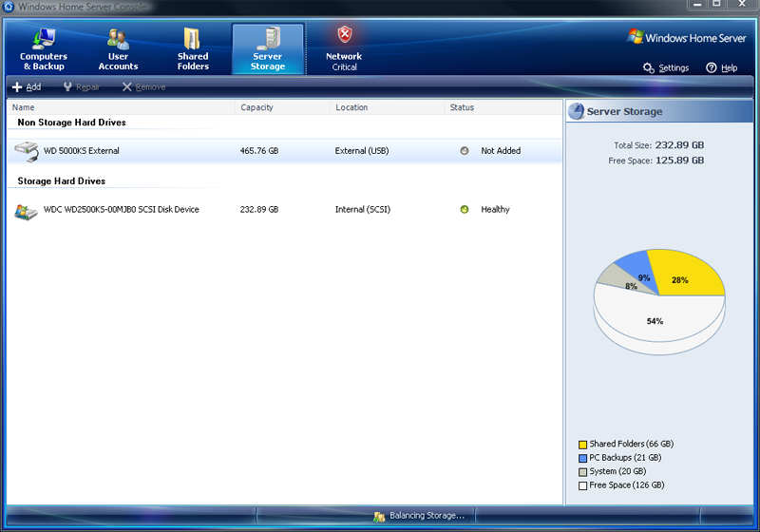Viewport: 760px width, 532px height.
Task: Click the Settings gear icon
Action: tap(649, 67)
